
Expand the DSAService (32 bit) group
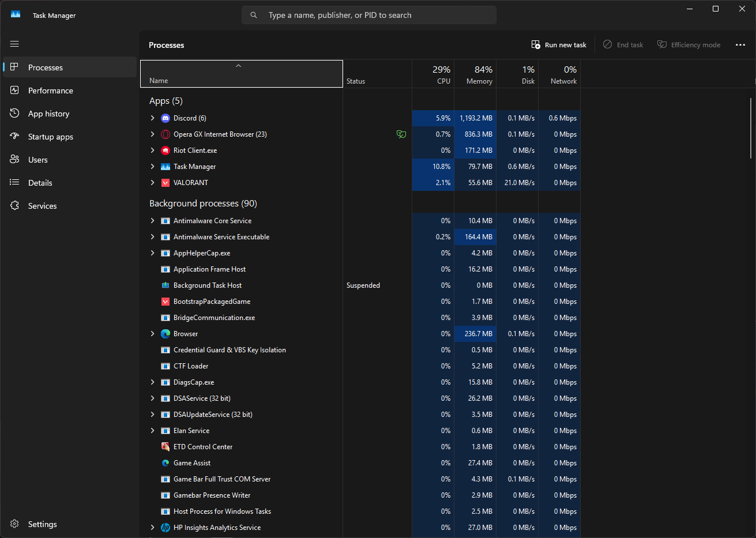tap(152, 398)
